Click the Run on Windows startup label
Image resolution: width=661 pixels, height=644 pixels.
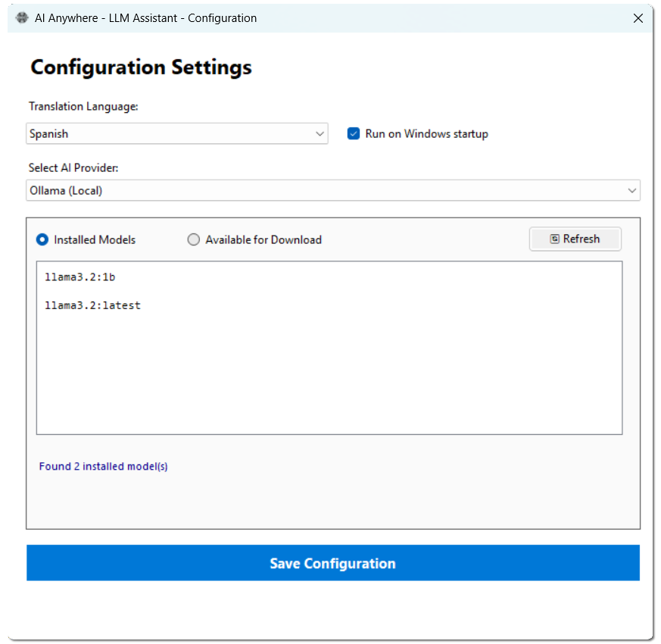(x=426, y=133)
